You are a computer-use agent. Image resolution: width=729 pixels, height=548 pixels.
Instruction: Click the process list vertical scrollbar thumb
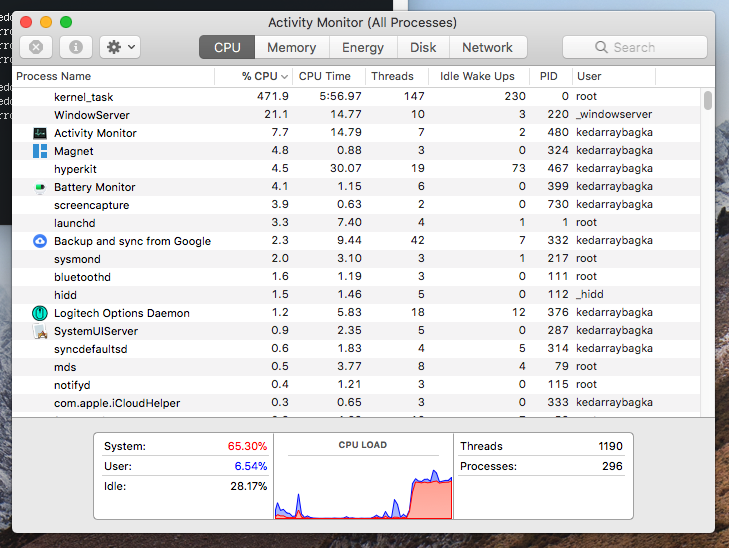(x=708, y=100)
